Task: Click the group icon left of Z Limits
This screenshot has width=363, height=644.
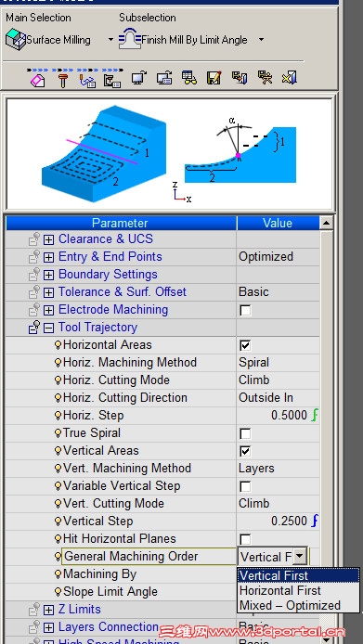Action: [x=34, y=610]
